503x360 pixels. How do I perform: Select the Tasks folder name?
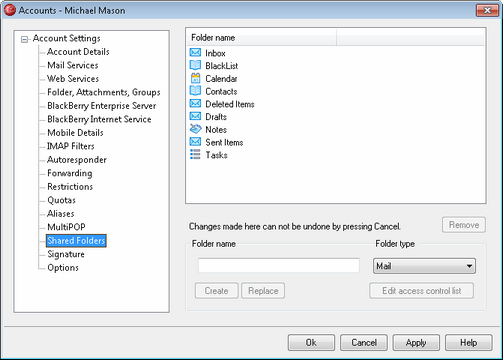(216, 155)
